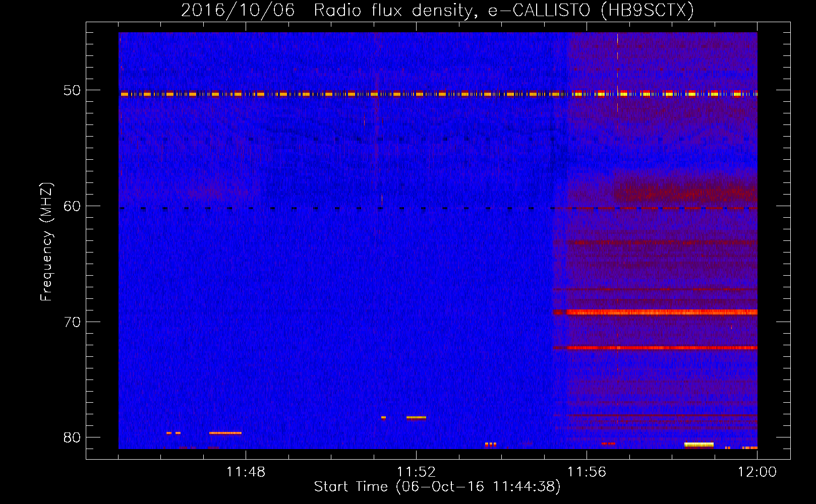Screen dimensions: 816x504
Task: Click the 11:56 time tick label
Action: [x=587, y=472]
